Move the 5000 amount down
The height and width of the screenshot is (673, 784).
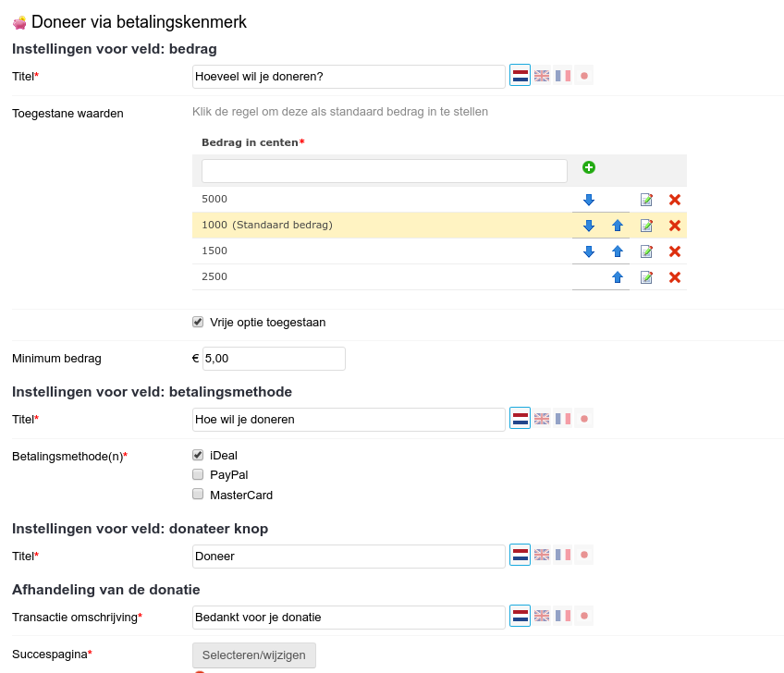pos(589,200)
